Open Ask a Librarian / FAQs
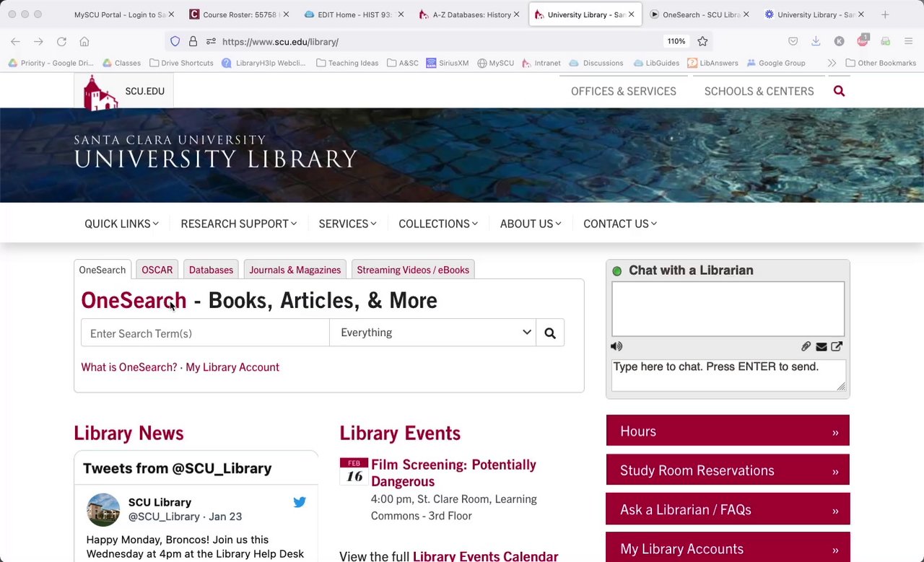Image resolution: width=924 pixels, height=562 pixels. [728, 509]
